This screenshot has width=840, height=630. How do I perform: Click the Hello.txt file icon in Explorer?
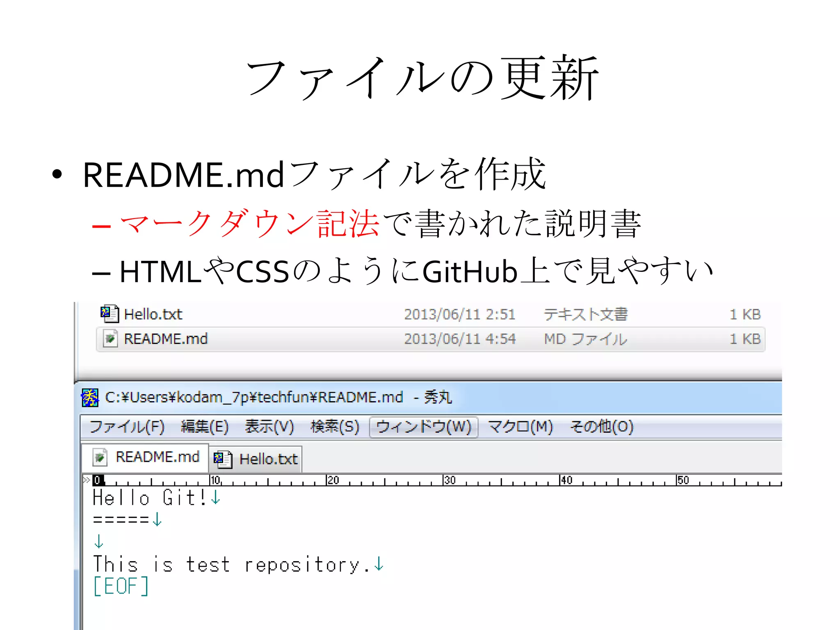point(110,314)
